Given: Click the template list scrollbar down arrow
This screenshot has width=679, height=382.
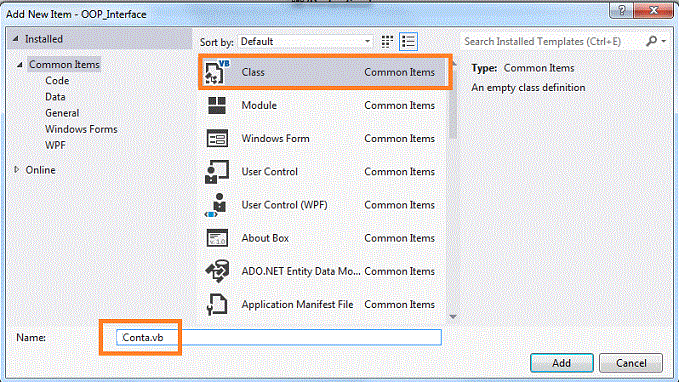Looking at the screenshot, I should [453, 317].
